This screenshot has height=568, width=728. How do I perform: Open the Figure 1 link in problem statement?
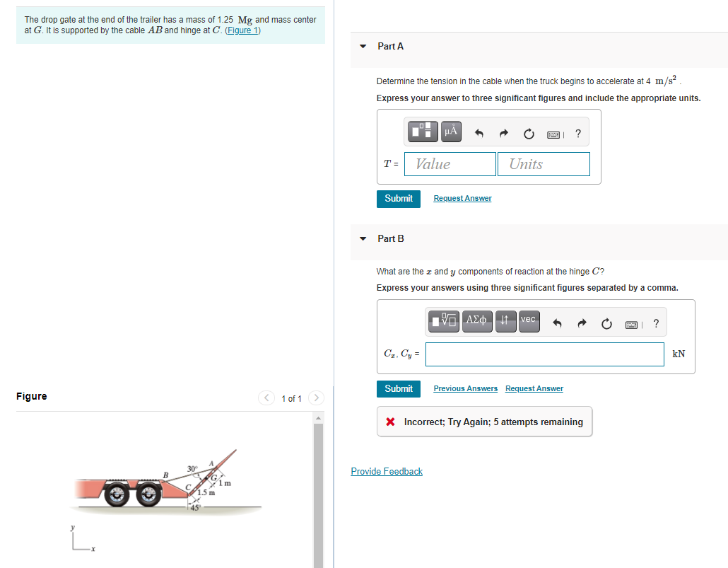242,30
